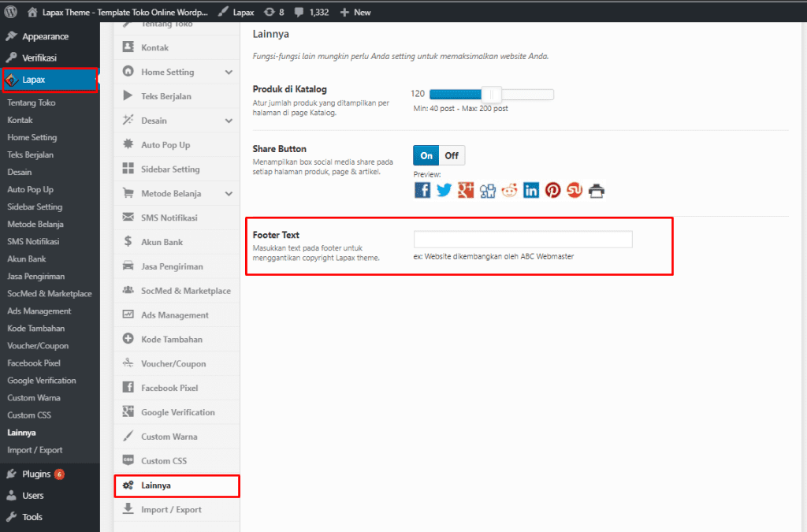The height and width of the screenshot is (532, 807).
Task: Click the LinkedIn share preview icon
Action: click(530, 190)
